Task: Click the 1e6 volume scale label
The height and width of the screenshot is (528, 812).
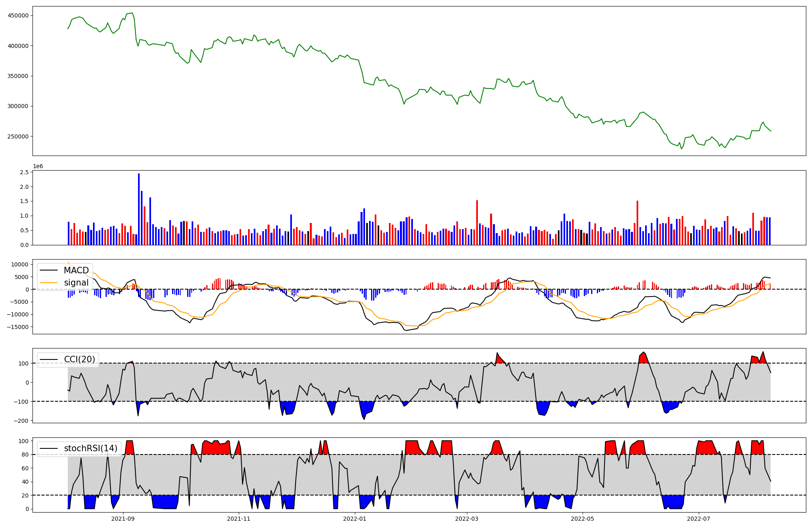Action: click(38, 167)
